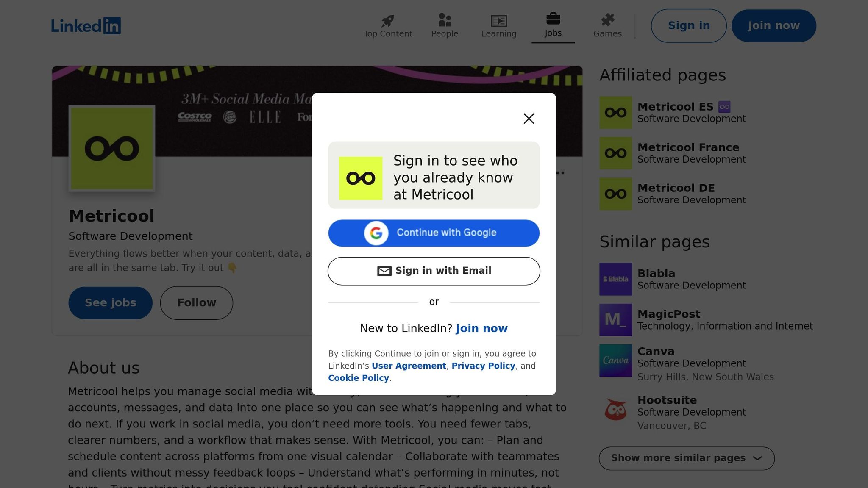Open the Privacy Policy link
The image size is (868, 488).
[x=483, y=366]
